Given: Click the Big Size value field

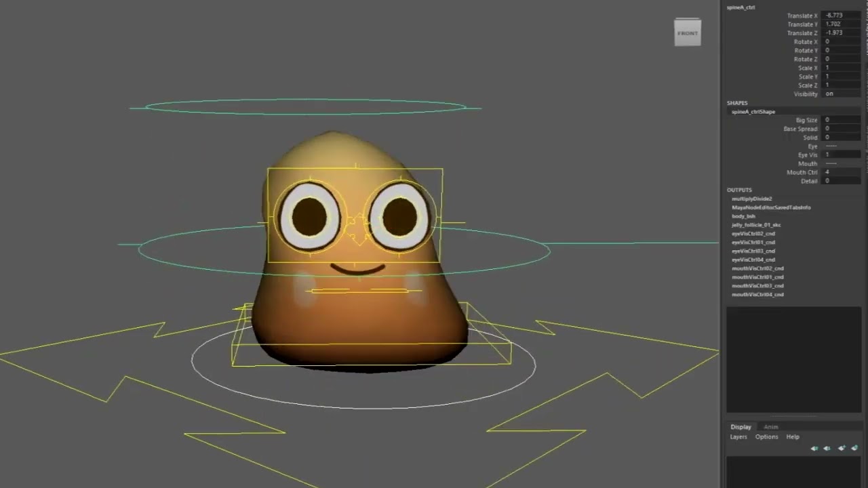Looking at the screenshot, I should point(841,120).
